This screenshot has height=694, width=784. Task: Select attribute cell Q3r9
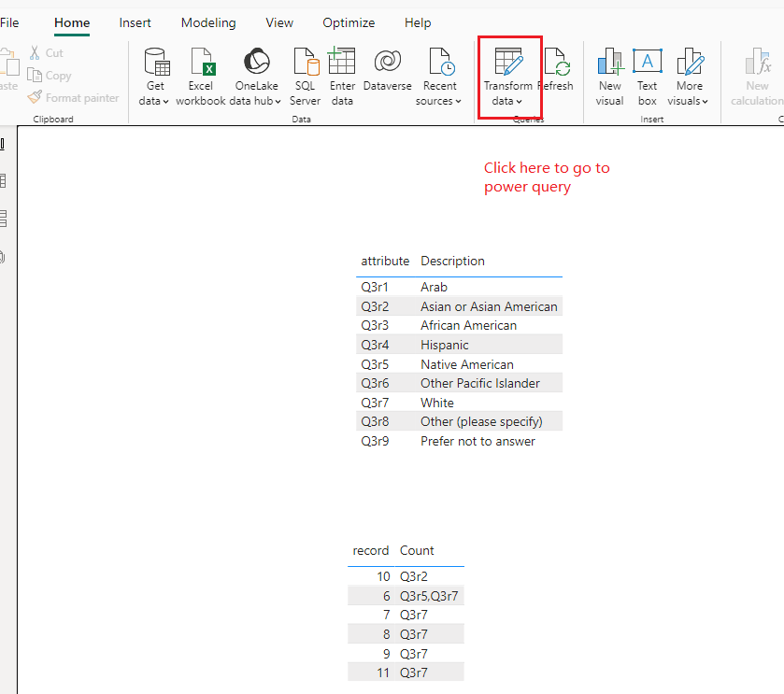coord(375,441)
